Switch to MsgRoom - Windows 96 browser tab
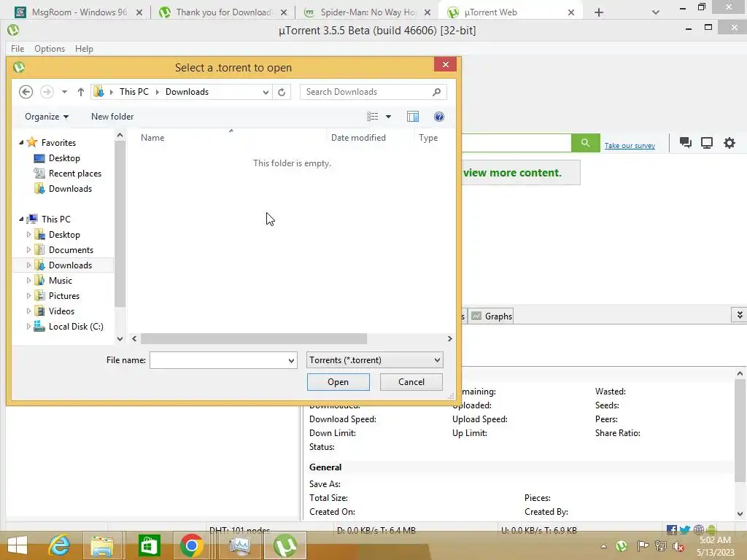Screen dimensions: 747x560 click(79, 12)
